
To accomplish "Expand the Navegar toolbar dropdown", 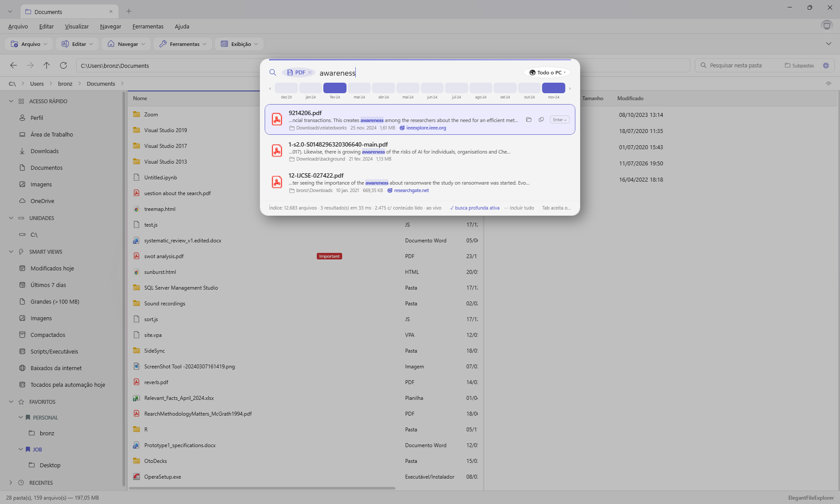I will (126, 44).
